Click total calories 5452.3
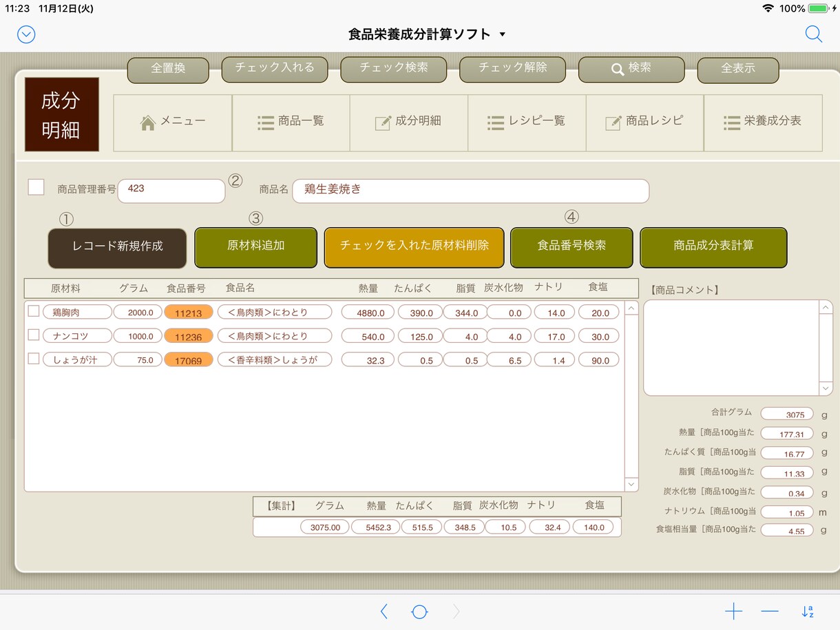The image size is (840, 630). pyautogui.click(x=375, y=527)
